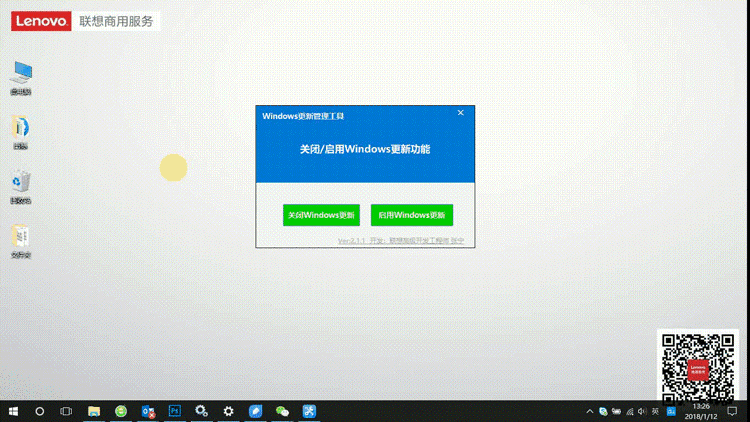Open the green browser icon in the taskbar
This screenshot has height=422, width=750.
[x=121, y=411]
